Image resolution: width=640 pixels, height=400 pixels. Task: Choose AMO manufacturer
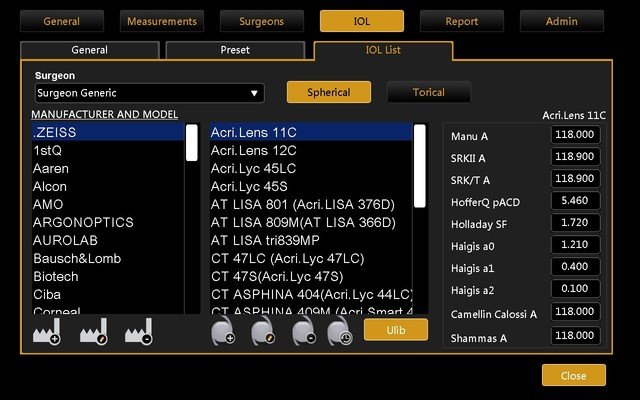point(108,204)
